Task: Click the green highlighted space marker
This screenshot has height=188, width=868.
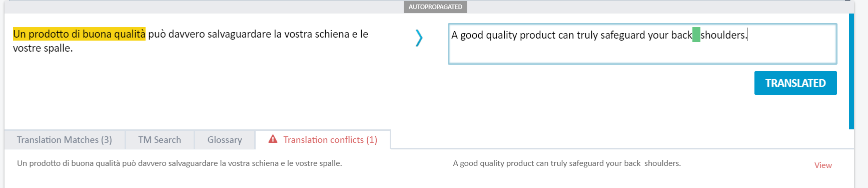Action: [x=696, y=35]
